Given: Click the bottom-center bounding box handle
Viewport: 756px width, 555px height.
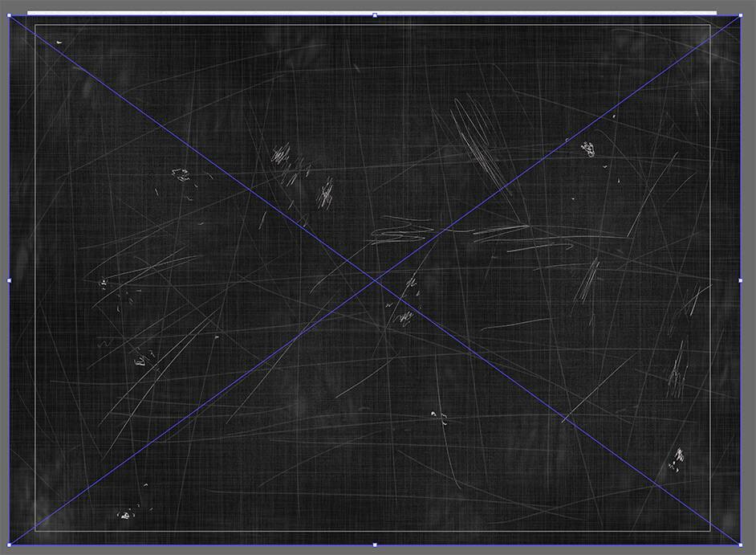Looking at the screenshot, I should [x=375, y=545].
